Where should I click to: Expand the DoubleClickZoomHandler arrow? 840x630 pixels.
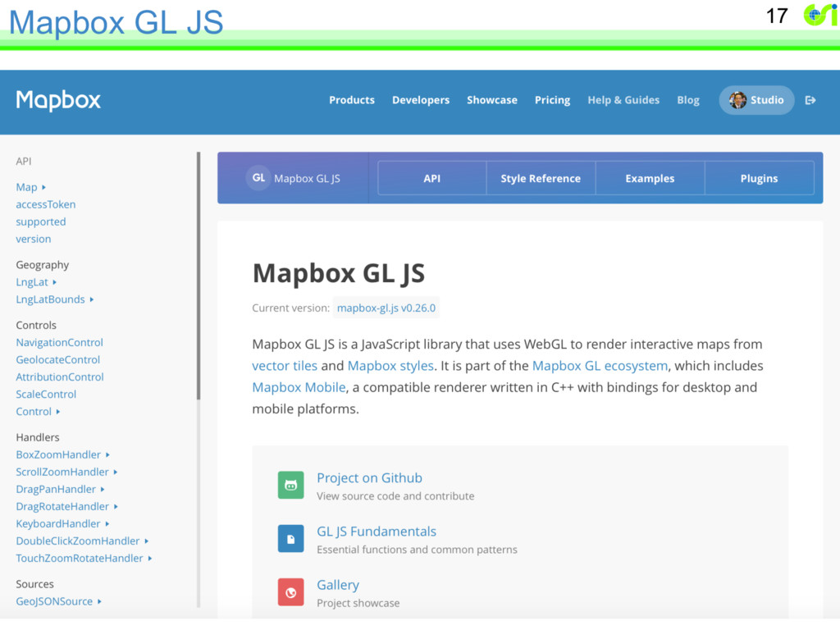146,541
